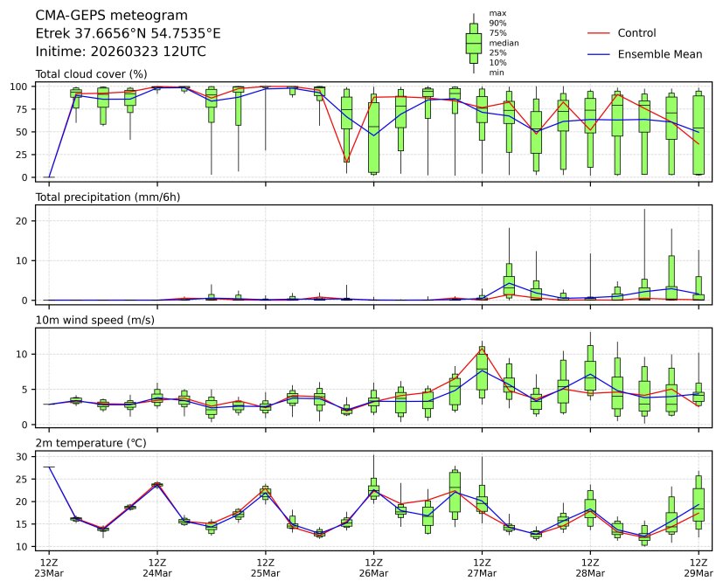Click the 100 tick on cloud cover axis

click(x=23, y=86)
